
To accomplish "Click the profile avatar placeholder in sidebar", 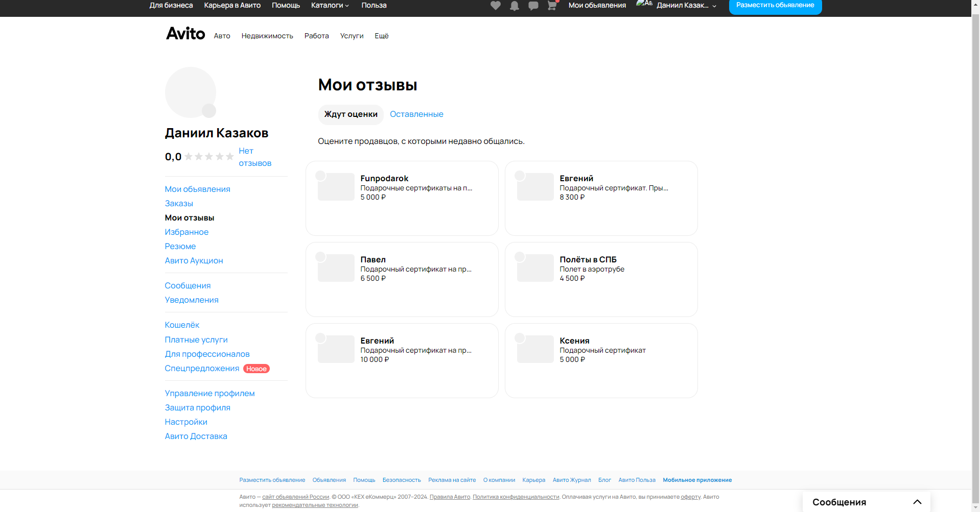I will [191, 92].
